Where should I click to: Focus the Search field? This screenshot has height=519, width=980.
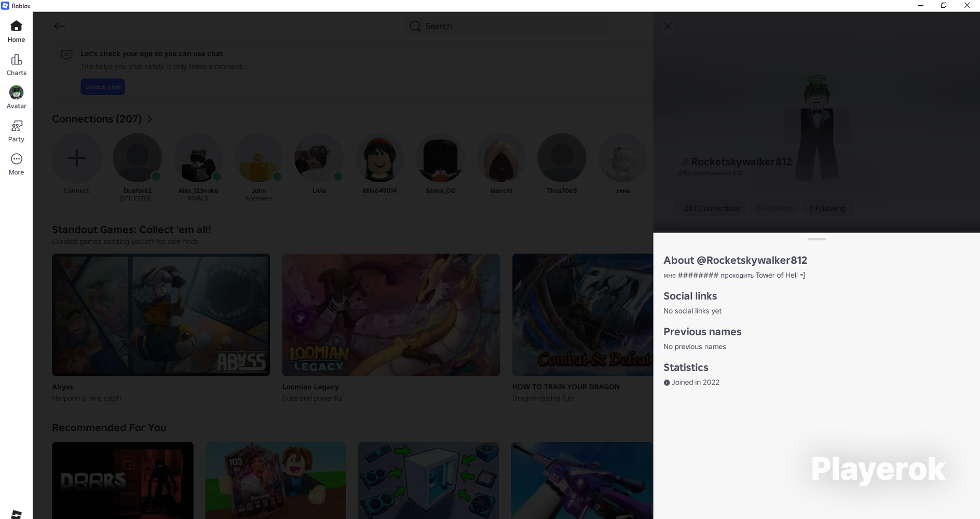coord(506,26)
